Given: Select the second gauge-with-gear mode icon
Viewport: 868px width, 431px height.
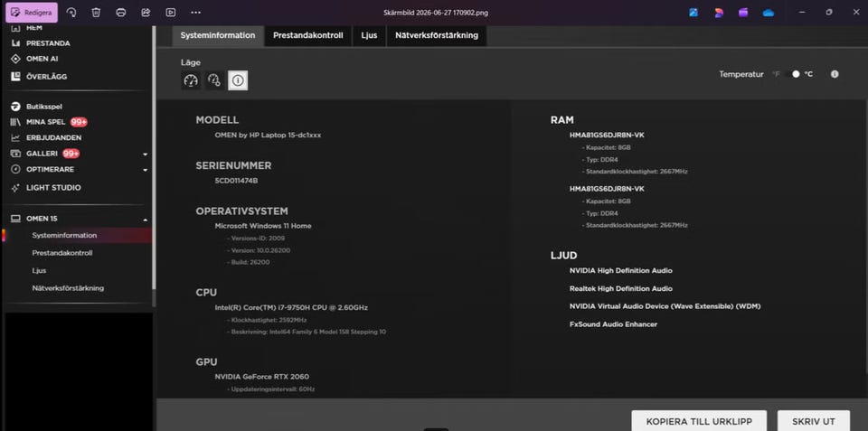Looking at the screenshot, I should tap(214, 80).
